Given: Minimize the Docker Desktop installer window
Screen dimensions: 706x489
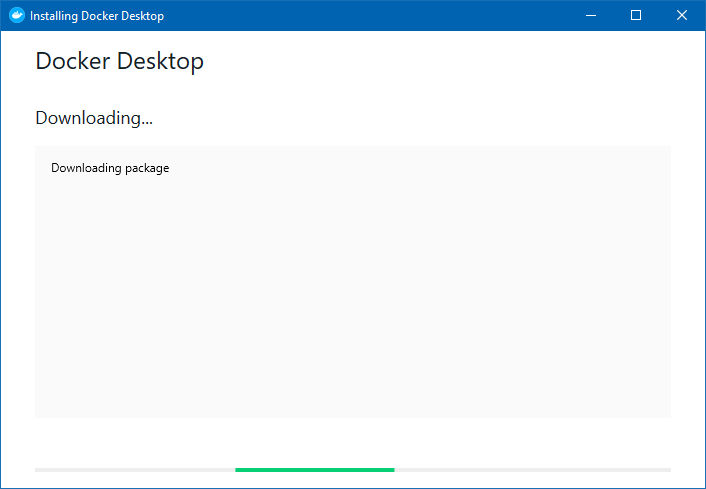Looking at the screenshot, I should (591, 15).
